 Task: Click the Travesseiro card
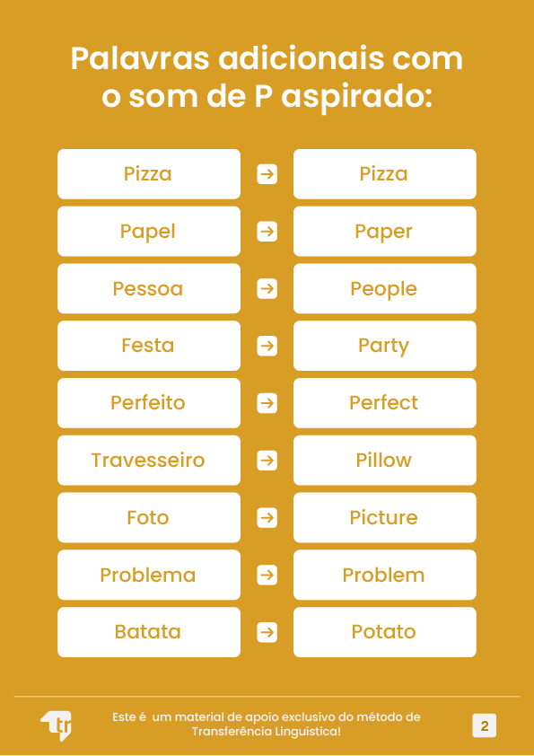[149, 461]
